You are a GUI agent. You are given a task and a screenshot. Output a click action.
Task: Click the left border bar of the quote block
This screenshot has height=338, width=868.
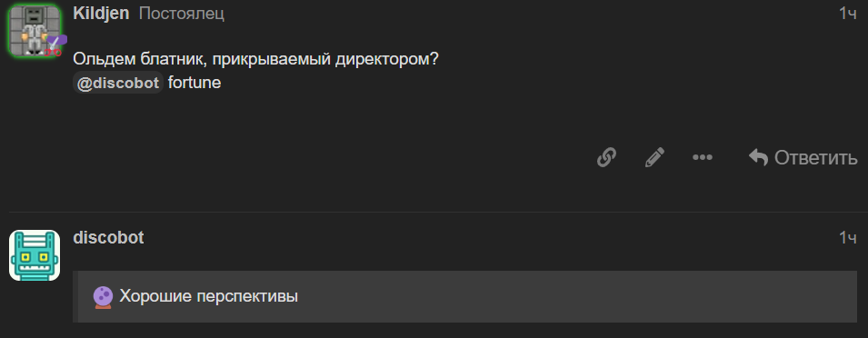point(75,296)
